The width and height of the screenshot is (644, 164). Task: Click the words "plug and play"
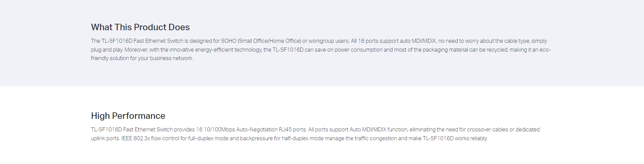click(107, 50)
